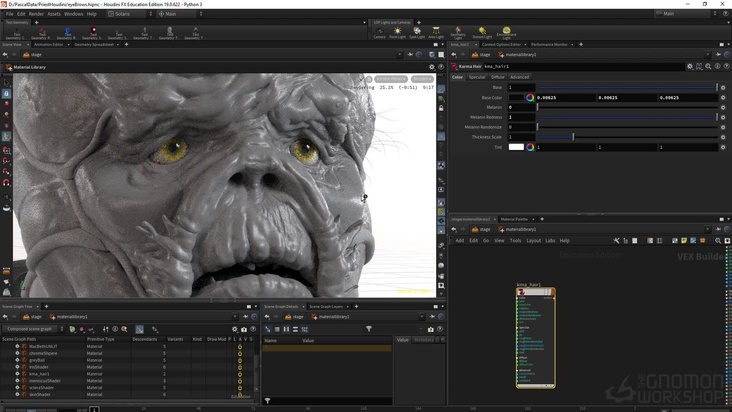Switch to the Advanced parameter tab
The height and width of the screenshot is (412, 732).
520,77
